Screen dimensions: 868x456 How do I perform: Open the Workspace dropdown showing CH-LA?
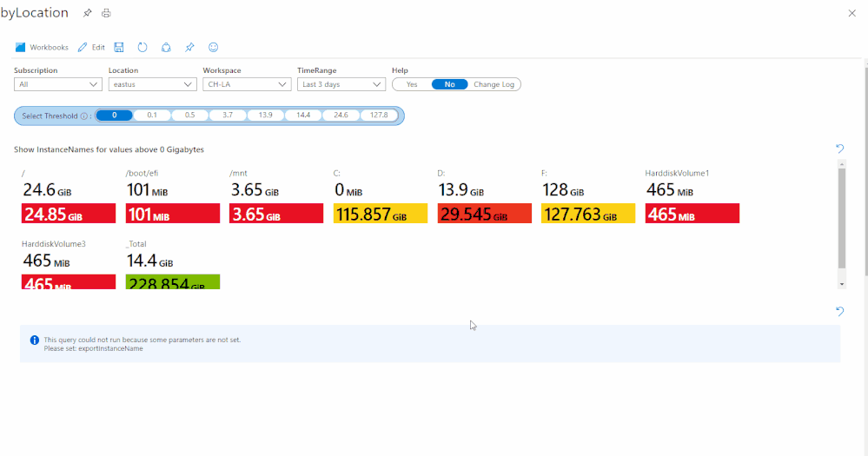click(247, 84)
